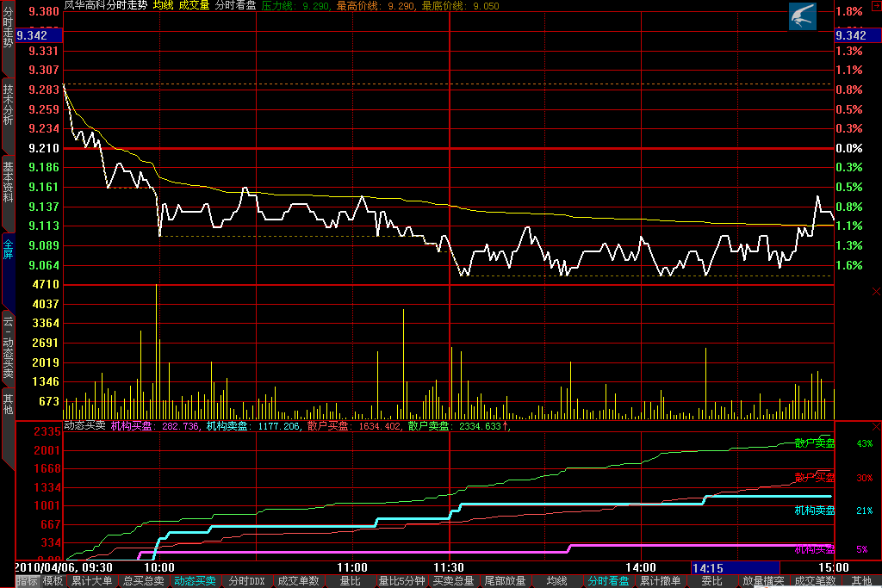The image size is (882, 588).
Task: Click the red arrow icon in top-right corner
Action: coord(875,7)
